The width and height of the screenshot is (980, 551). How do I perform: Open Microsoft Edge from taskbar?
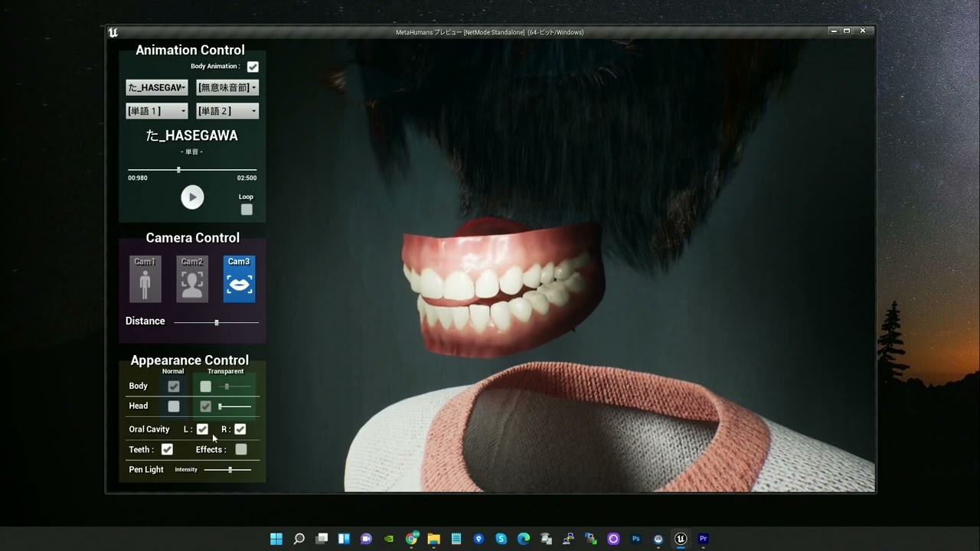tap(524, 539)
